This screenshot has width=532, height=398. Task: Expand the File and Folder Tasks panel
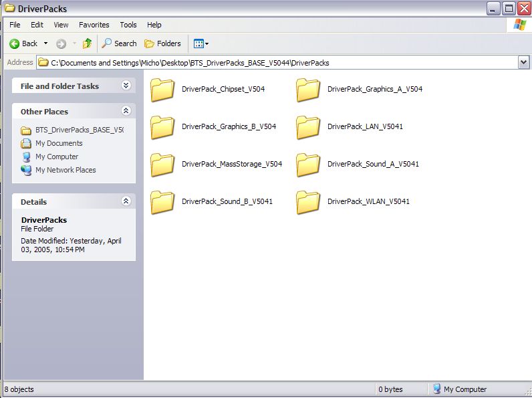click(126, 85)
